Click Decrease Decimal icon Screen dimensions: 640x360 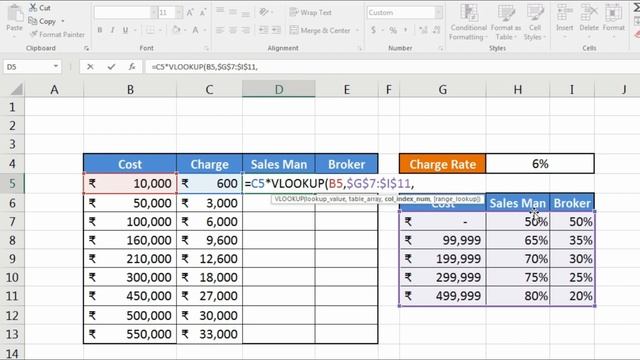coord(436,30)
